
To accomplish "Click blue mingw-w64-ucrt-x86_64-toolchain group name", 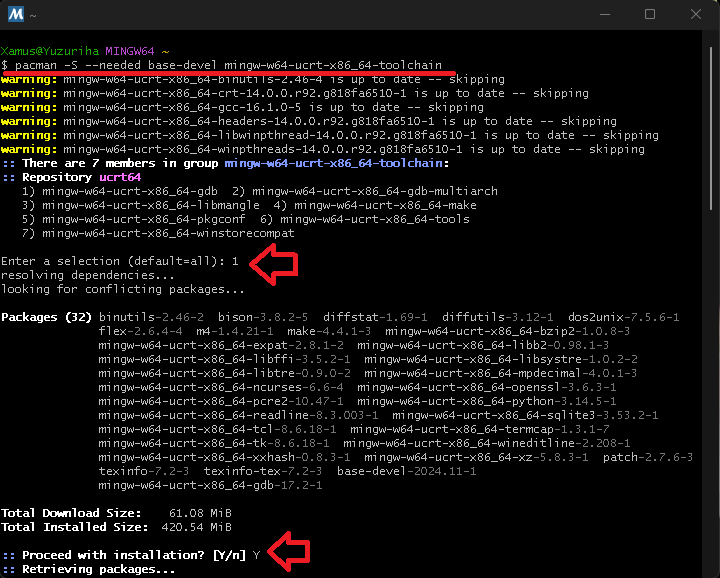I will [x=334, y=163].
